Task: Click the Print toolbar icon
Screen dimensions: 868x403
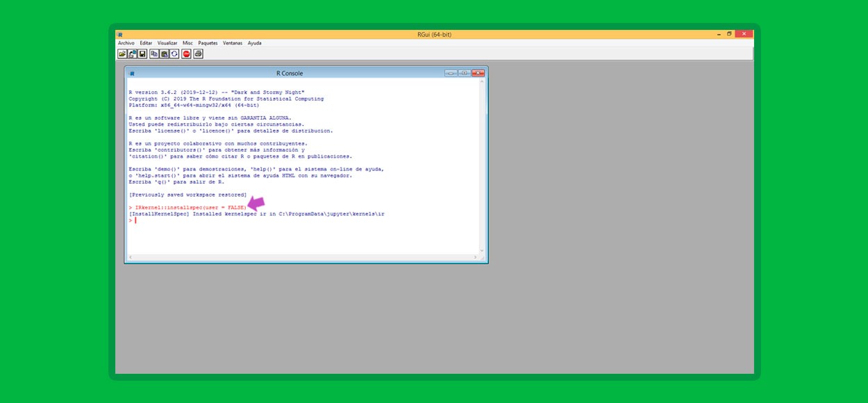Action: (198, 54)
